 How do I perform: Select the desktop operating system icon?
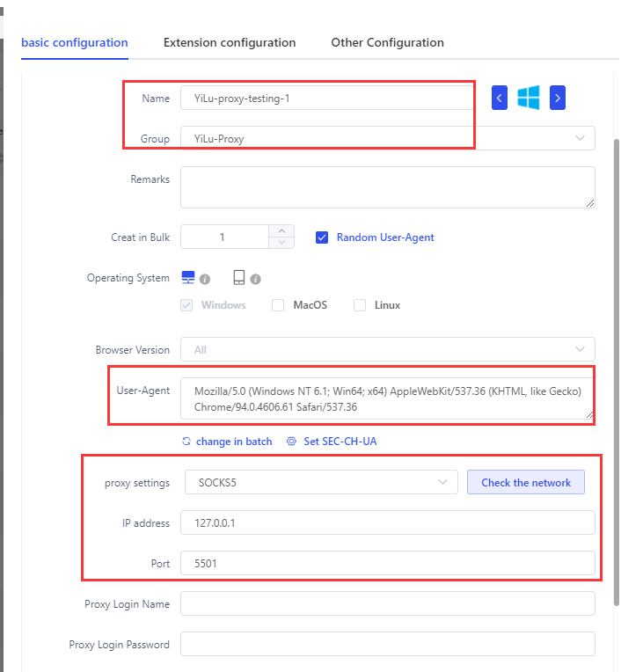pos(188,277)
